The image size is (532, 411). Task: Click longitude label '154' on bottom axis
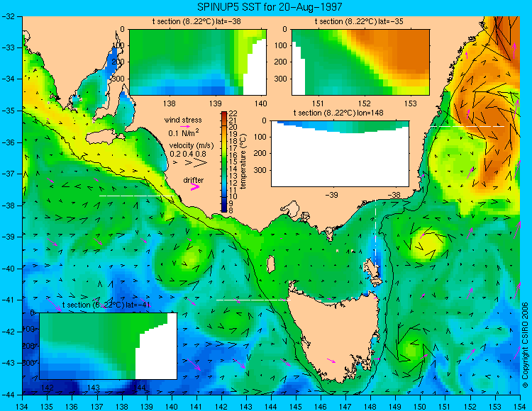519,406
